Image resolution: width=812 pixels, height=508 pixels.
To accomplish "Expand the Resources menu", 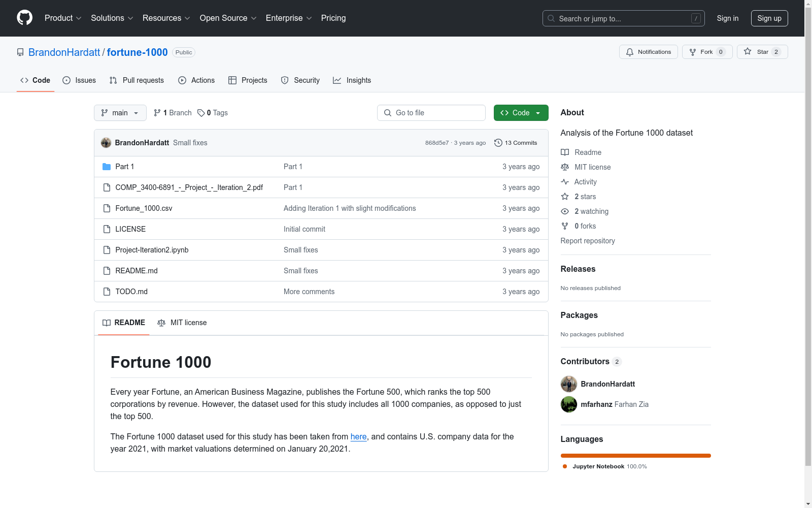I will click(166, 18).
